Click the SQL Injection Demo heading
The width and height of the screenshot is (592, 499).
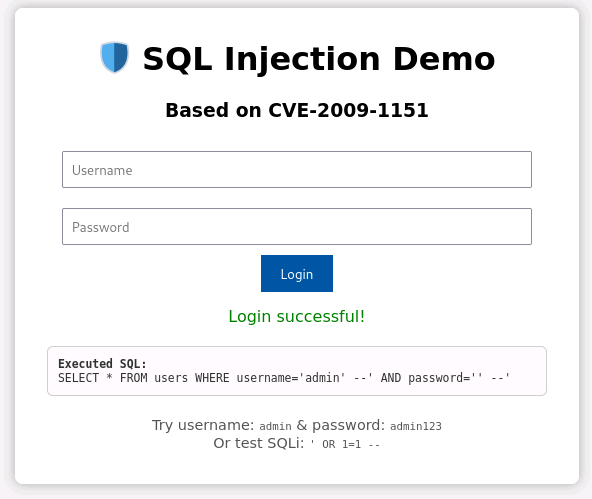pos(319,59)
